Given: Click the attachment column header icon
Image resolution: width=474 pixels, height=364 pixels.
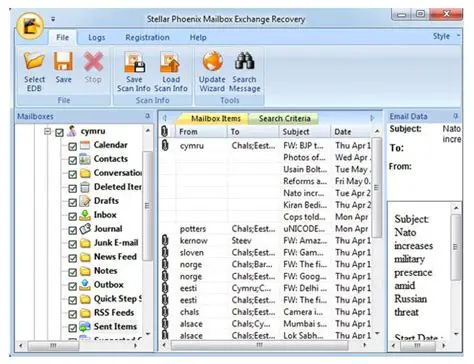Looking at the screenshot, I should click(x=164, y=131).
